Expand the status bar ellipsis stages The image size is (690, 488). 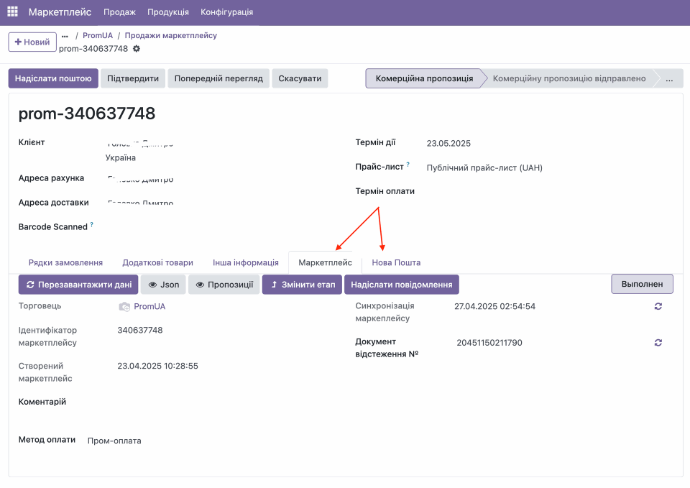(x=669, y=79)
